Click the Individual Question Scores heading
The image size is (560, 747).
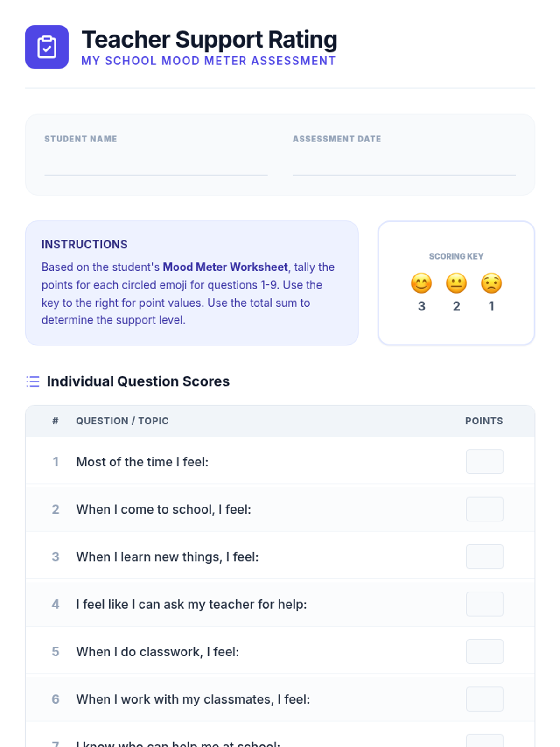pyautogui.click(x=138, y=381)
